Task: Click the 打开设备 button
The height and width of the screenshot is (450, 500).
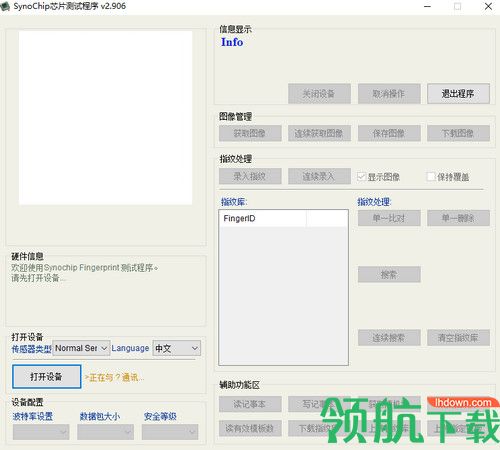Action: pyautogui.click(x=47, y=377)
